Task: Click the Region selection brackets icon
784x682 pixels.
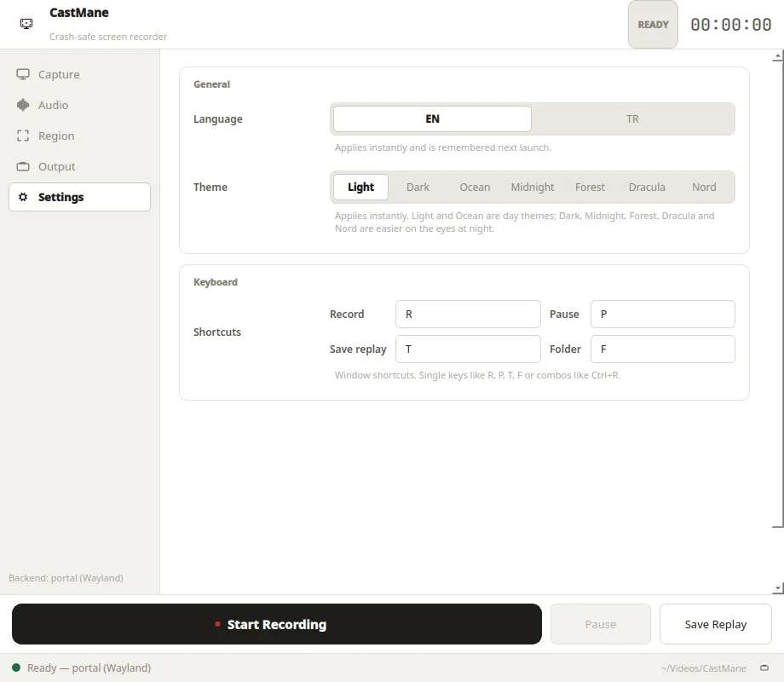Action: coord(23,136)
